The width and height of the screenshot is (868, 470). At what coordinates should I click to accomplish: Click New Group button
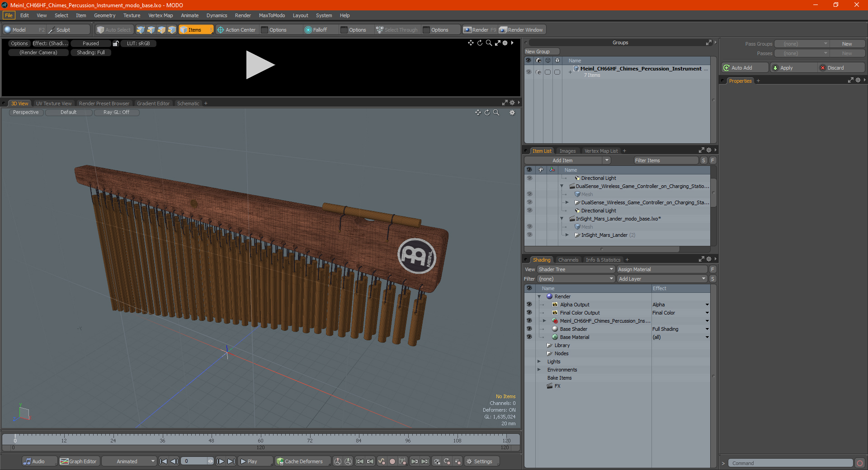pos(542,52)
